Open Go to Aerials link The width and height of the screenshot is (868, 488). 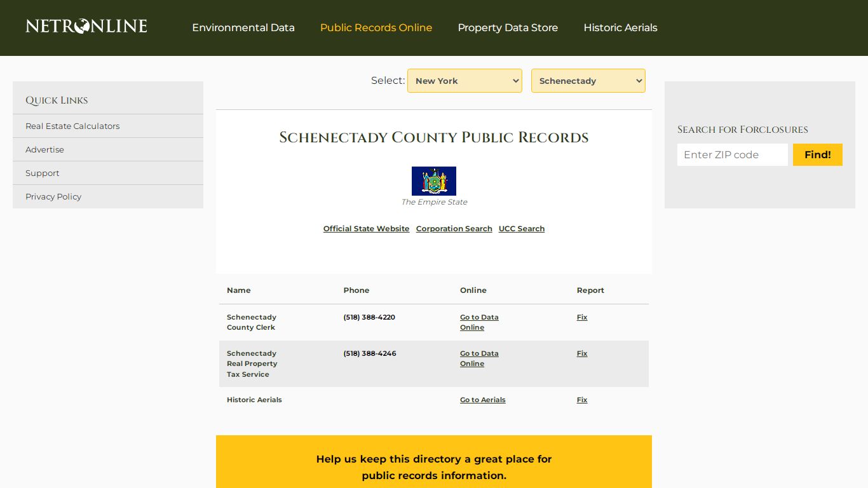[483, 400]
